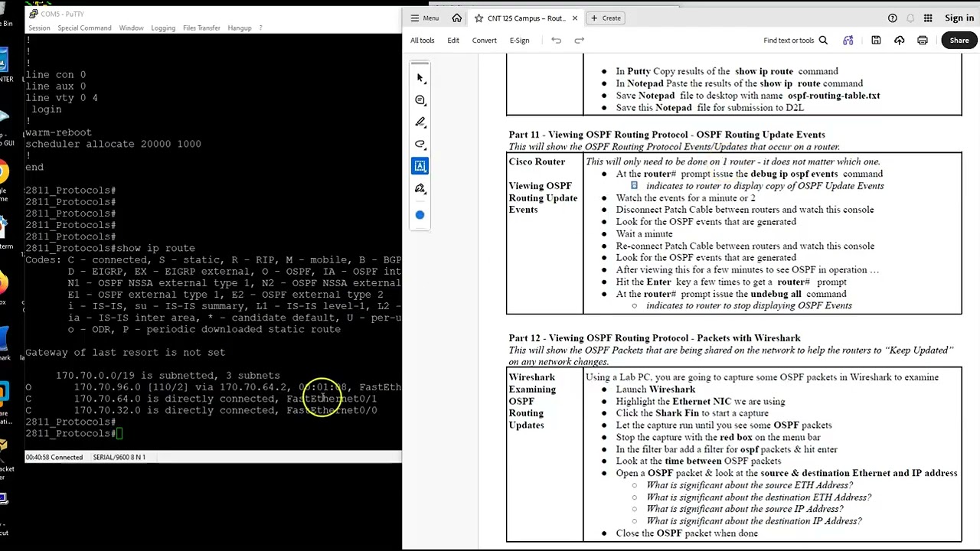Screen dimensions: 980x551
Task: Open PuTTY Special Command menu
Action: coord(84,28)
